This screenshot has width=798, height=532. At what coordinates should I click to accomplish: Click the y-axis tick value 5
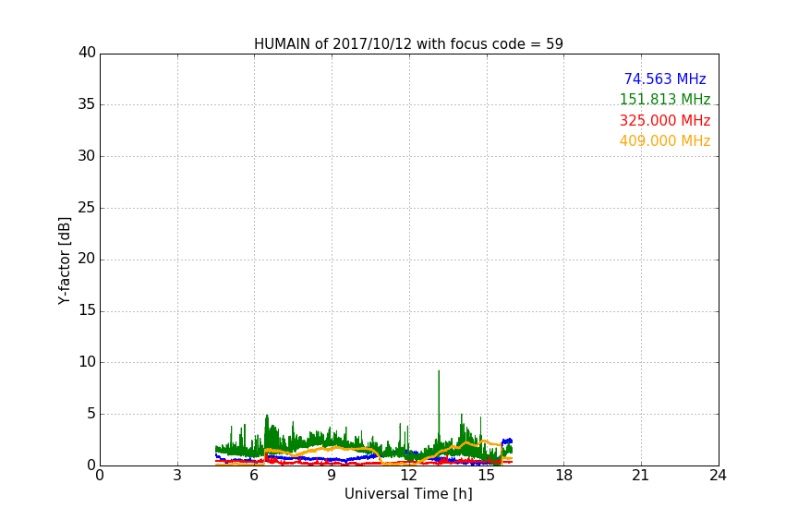tap(91, 414)
